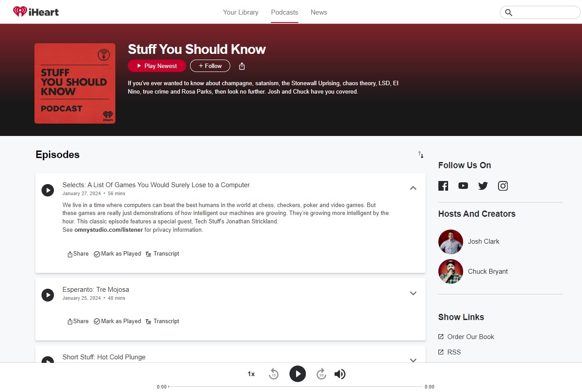Click the share icon next to Follow

pyautogui.click(x=241, y=65)
